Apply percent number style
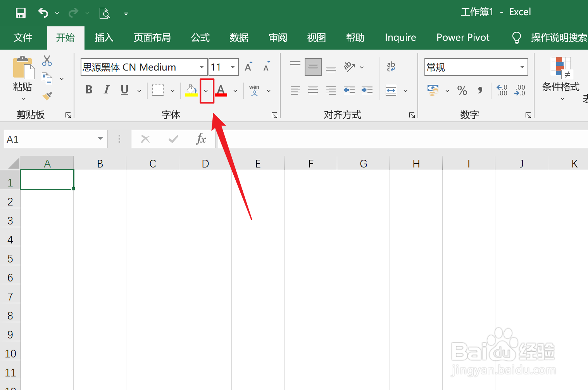Screen dimensions: 588x390 click(x=462, y=90)
